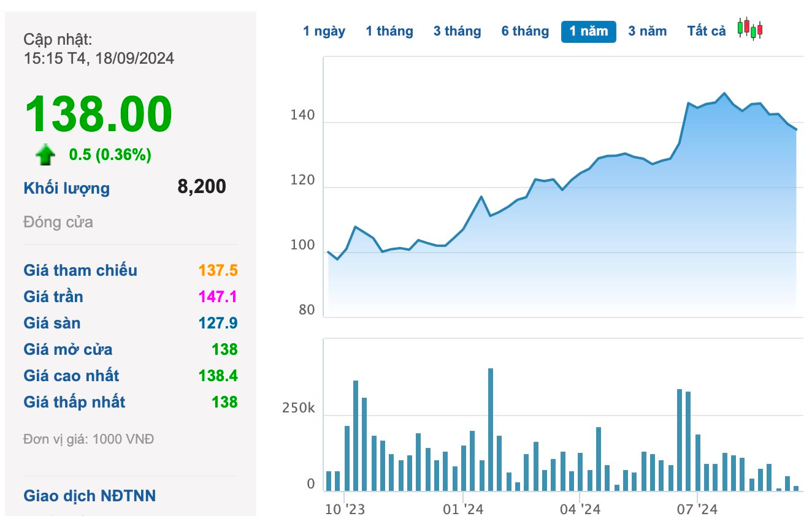Click the "Giá sàn" label

pyautogui.click(x=52, y=323)
